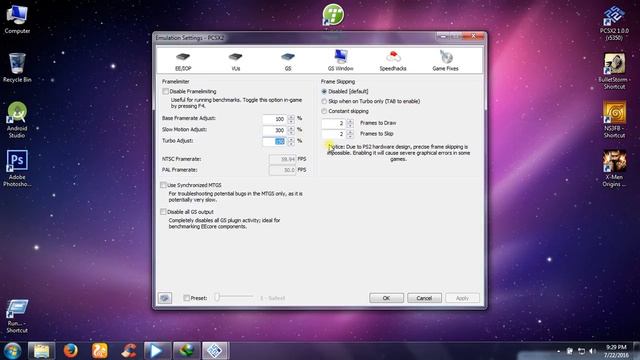
Task: Choose Constant skipping radio option
Action: coord(324,111)
